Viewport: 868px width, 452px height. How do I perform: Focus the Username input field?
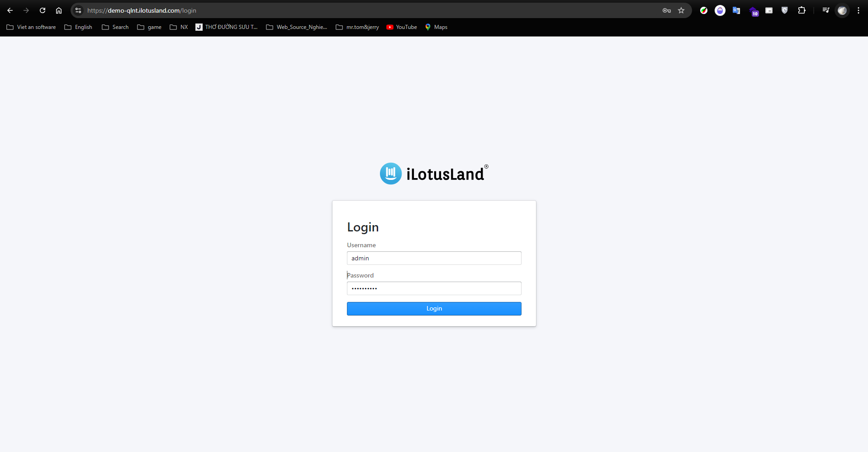point(434,258)
